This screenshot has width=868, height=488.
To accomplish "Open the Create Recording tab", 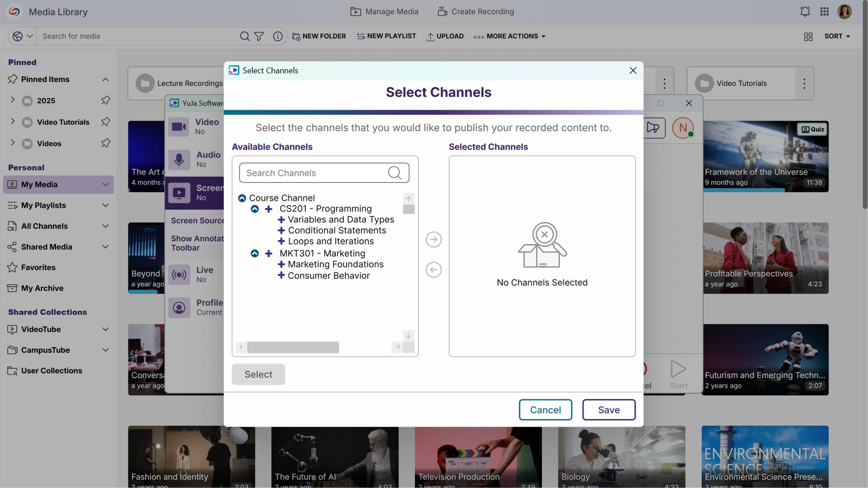I will pyautogui.click(x=476, y=12).
